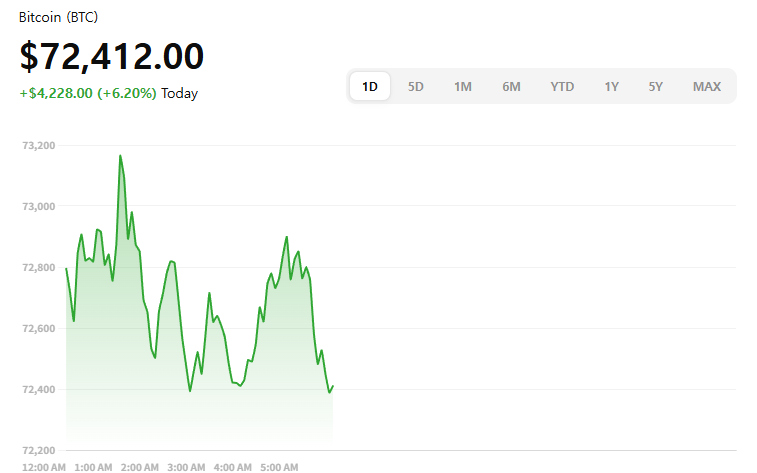Switch chart to 6M range

511,87
